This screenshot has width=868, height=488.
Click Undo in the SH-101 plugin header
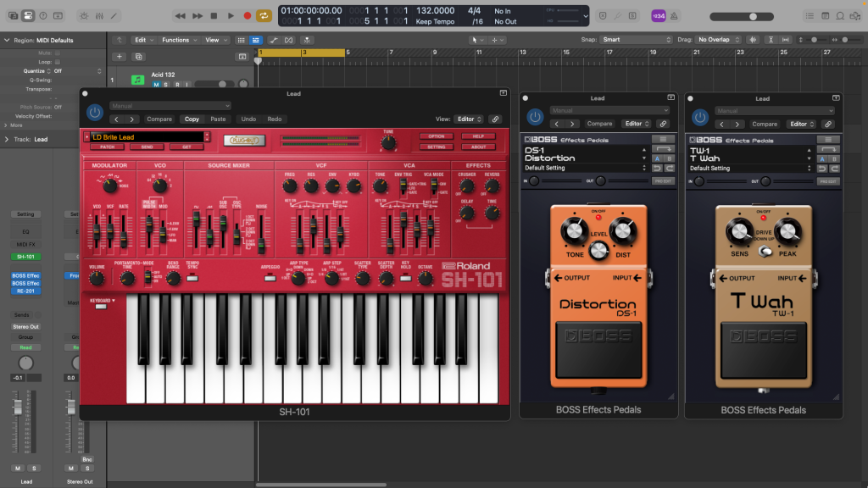(248, 119)
